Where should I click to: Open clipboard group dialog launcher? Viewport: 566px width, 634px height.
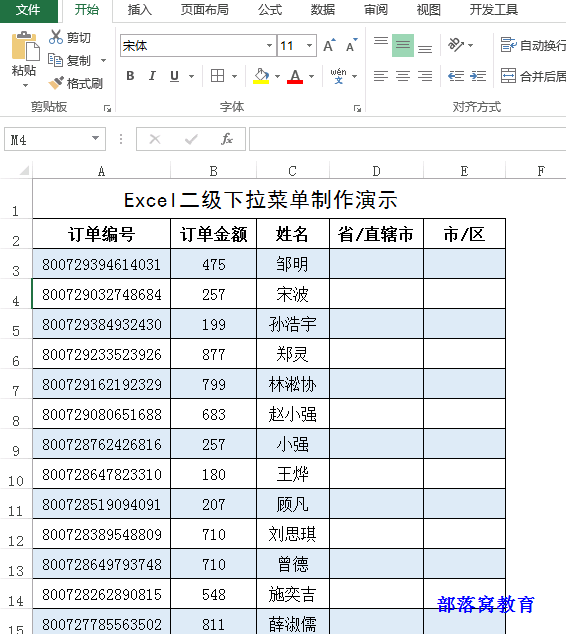(107, 108)
